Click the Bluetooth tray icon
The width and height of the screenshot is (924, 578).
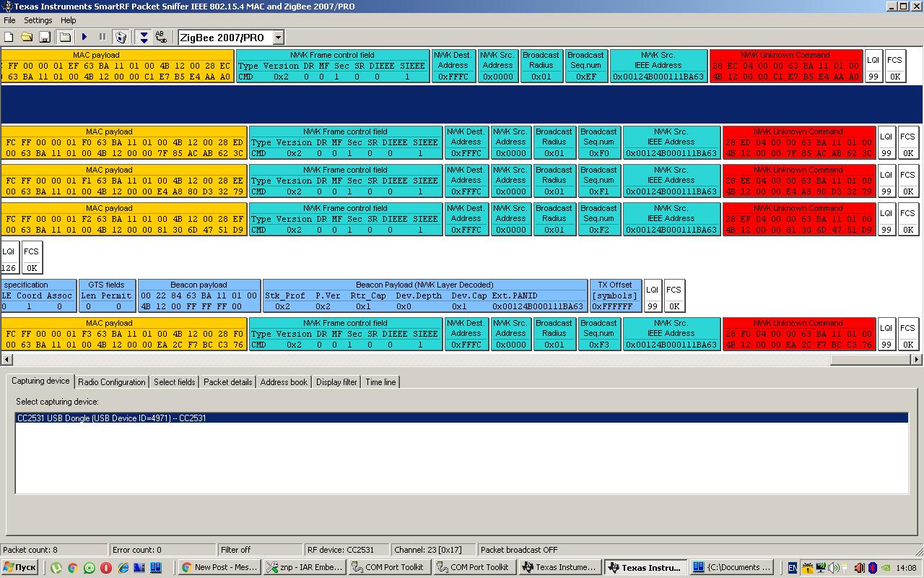coord(872,568)
